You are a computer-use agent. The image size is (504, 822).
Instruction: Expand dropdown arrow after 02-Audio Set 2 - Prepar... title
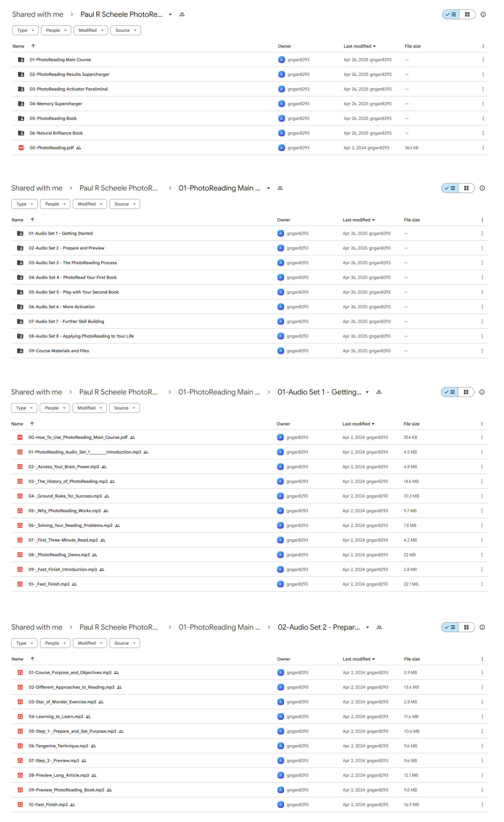point(367,627)
